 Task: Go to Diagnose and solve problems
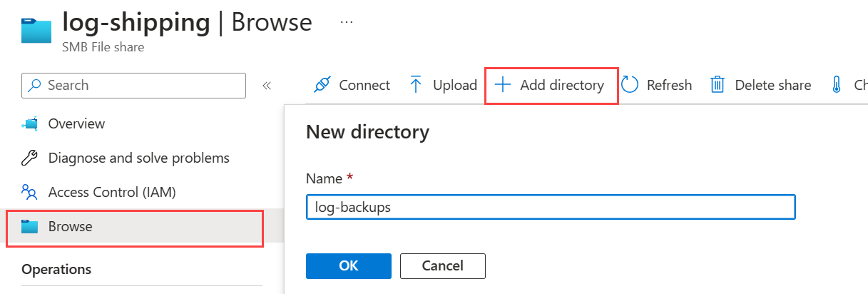[138, 158]
